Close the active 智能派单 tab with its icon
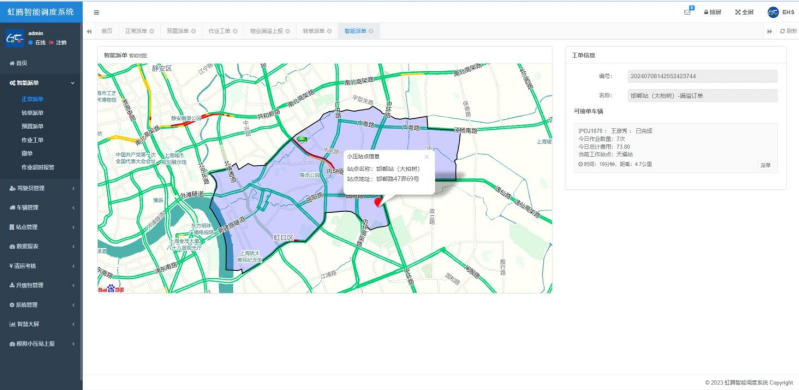The image size is (799, 390). coord(370,31)
